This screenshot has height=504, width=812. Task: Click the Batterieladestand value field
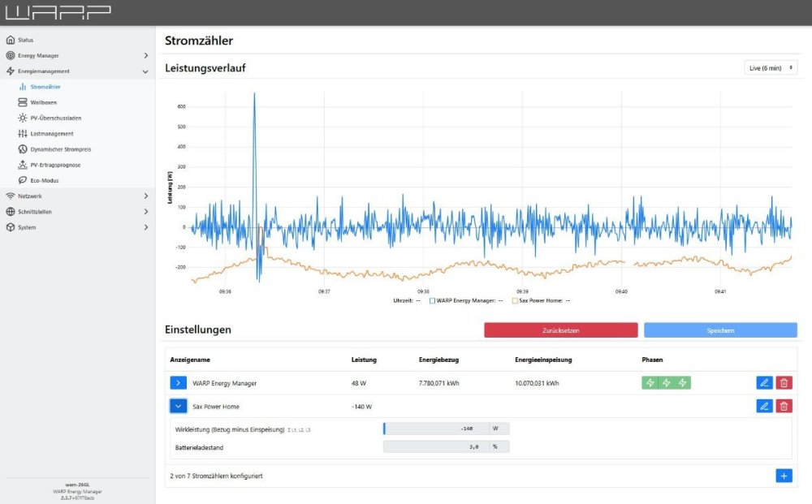pos(446,446)
